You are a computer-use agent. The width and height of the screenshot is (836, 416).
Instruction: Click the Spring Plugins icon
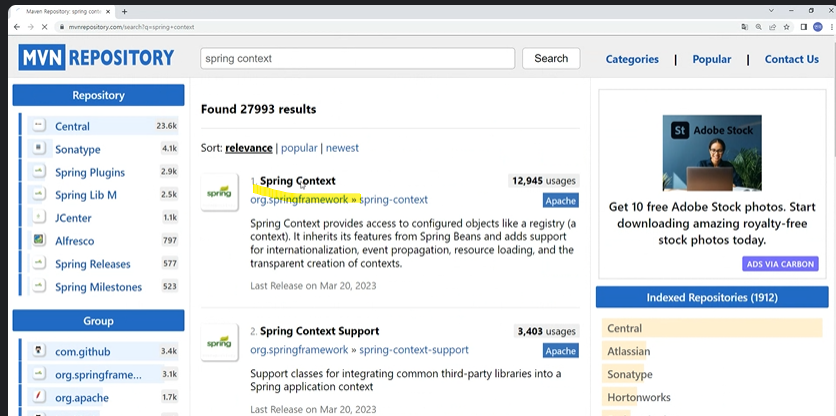tap(38, 171)
